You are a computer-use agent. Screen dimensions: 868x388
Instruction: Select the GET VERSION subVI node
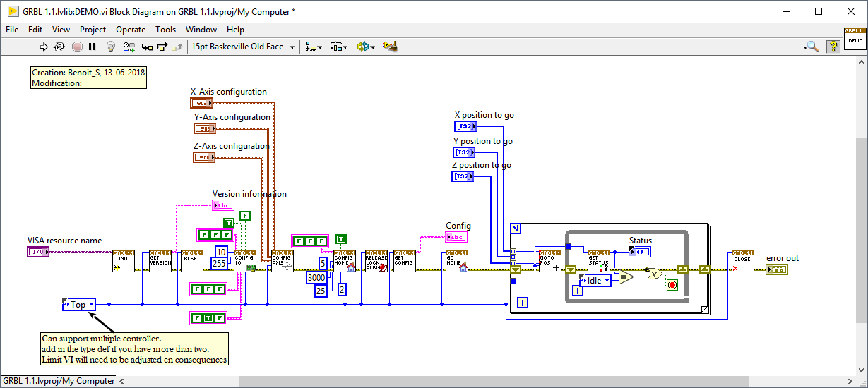(160, 261)
